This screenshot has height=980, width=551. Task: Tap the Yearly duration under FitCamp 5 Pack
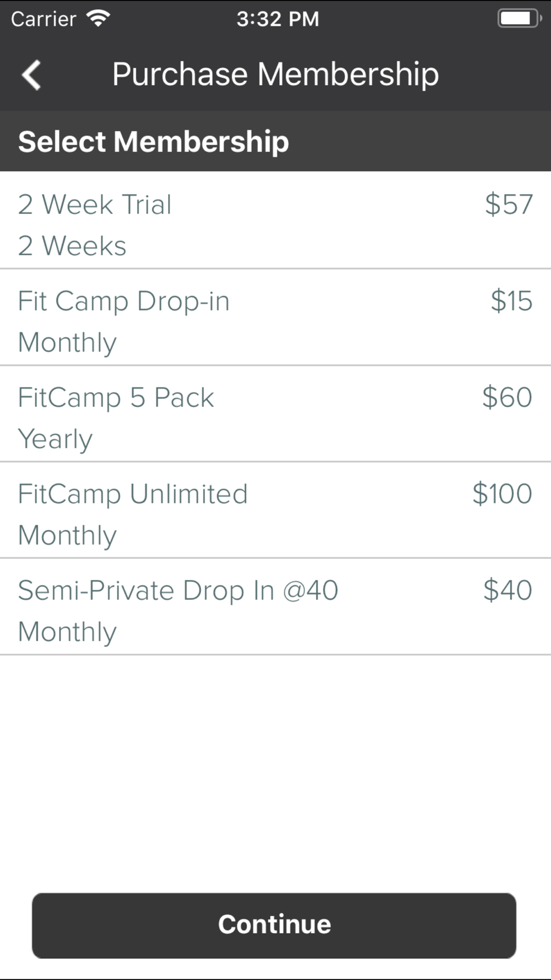(x=55, y=439)
